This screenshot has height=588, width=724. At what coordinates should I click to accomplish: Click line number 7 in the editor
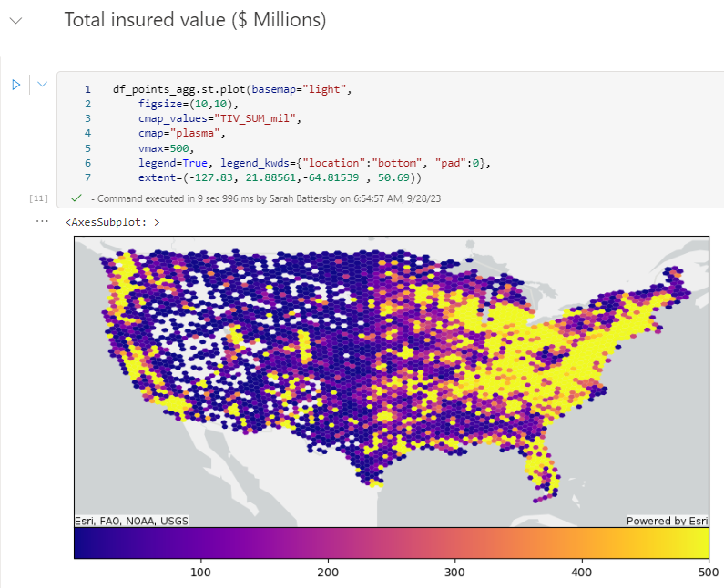coord(87,177)
